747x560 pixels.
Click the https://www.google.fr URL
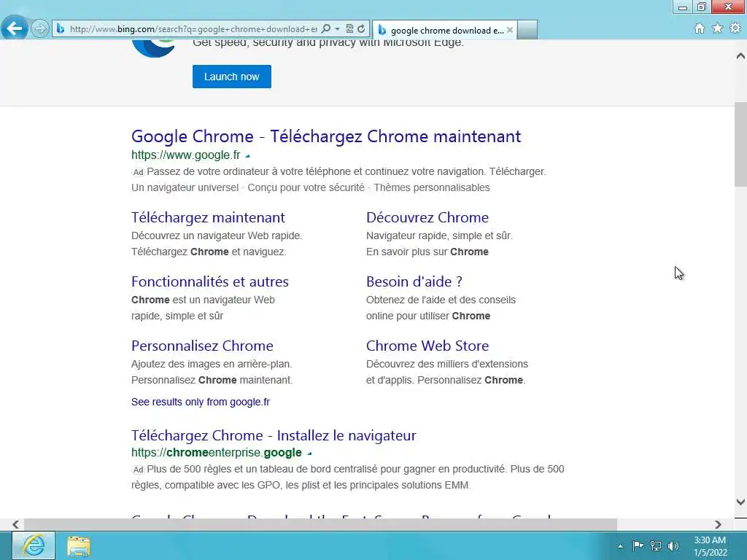click(186, 155)
